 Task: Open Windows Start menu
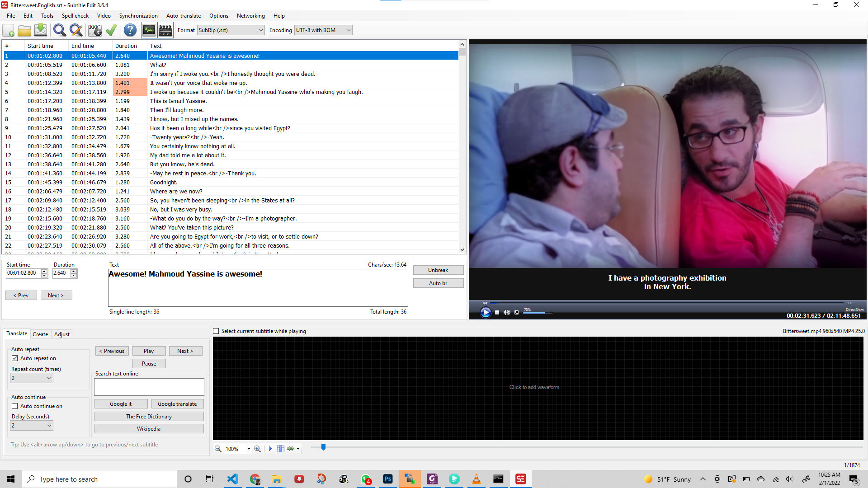pyautogui.click(x=11, y=479)
